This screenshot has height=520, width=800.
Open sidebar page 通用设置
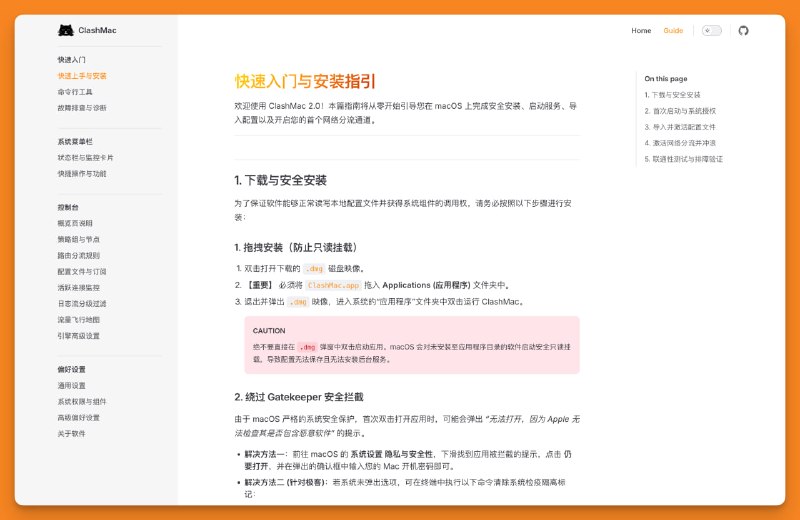point(71,385)
